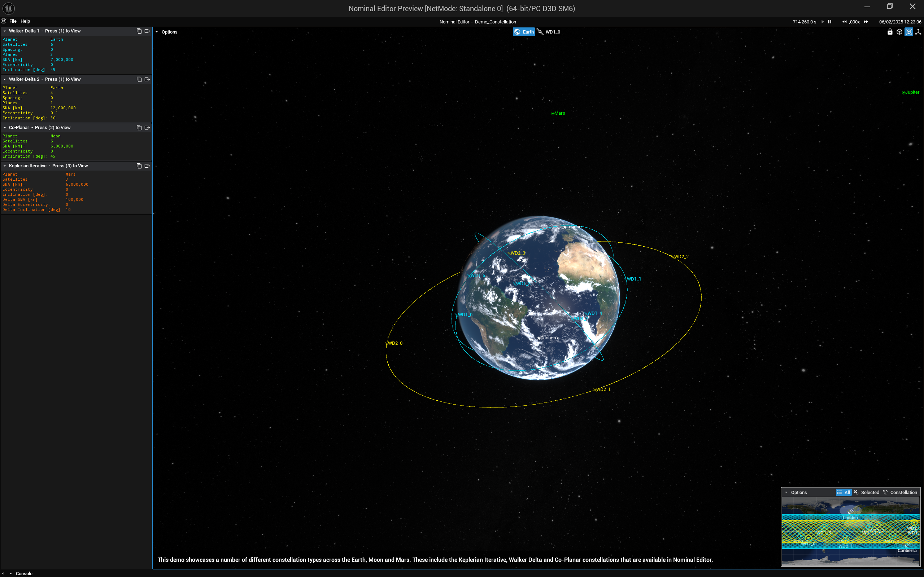This screenshot has height=577, width=924.
Task: Click the rewind simulation speed icon
Action: [x=844, y=22]
